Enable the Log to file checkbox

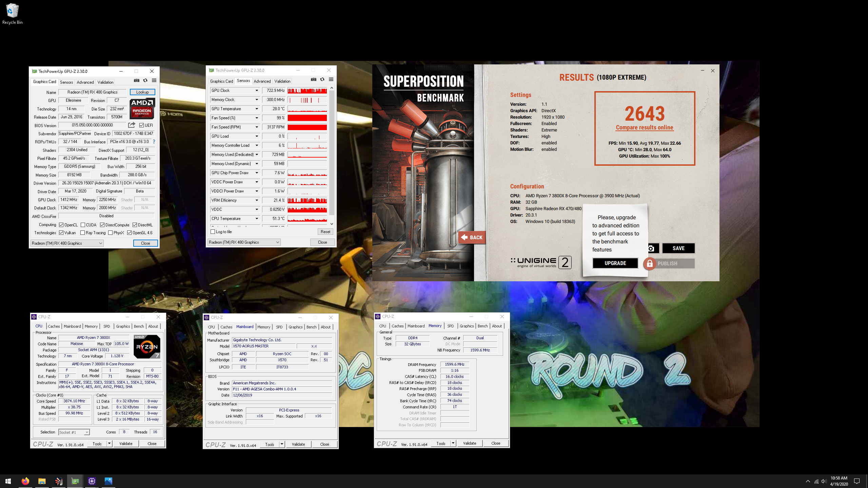pos(213,231)
